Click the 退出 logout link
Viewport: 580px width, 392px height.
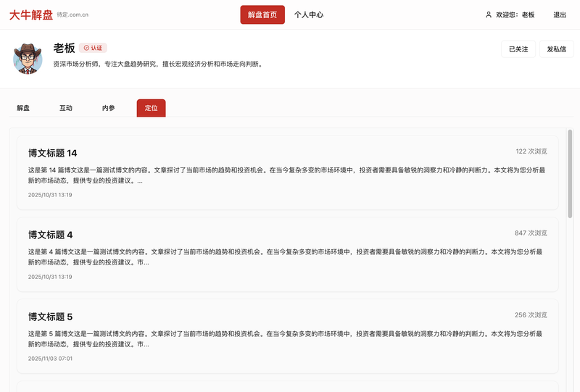560,14
